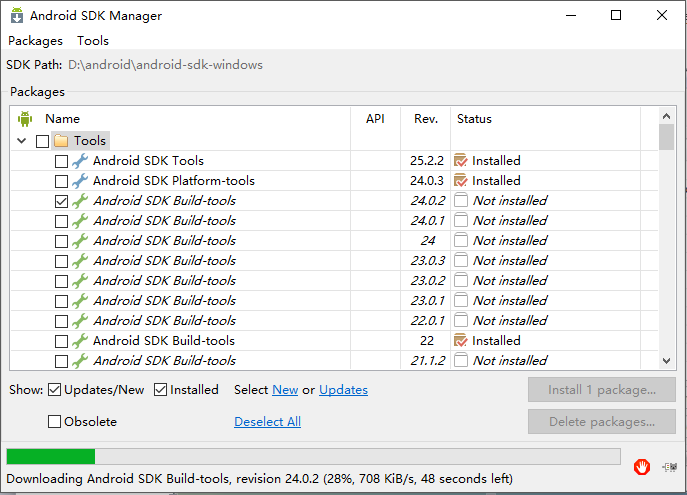This screenshot has width=687, height=495.
Task: Click the Android SDK Tools wrench icon
Action: tap(80, 161)
